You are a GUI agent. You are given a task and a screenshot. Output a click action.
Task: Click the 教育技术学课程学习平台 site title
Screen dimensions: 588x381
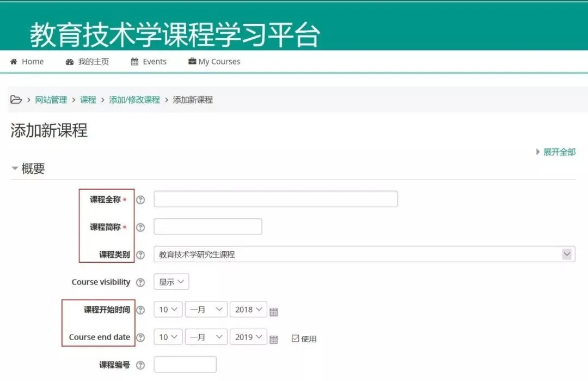pos(175,34)
